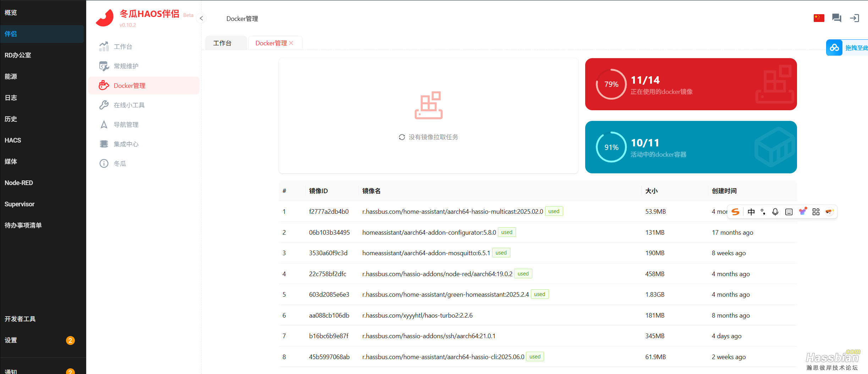Collapse the sidebar with the chevron button
This screenshot has width=868, height=374.
tap(201, 18)
